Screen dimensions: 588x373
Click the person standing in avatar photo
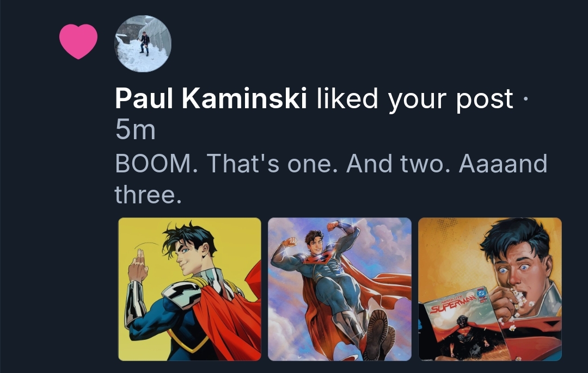(144, 43)
